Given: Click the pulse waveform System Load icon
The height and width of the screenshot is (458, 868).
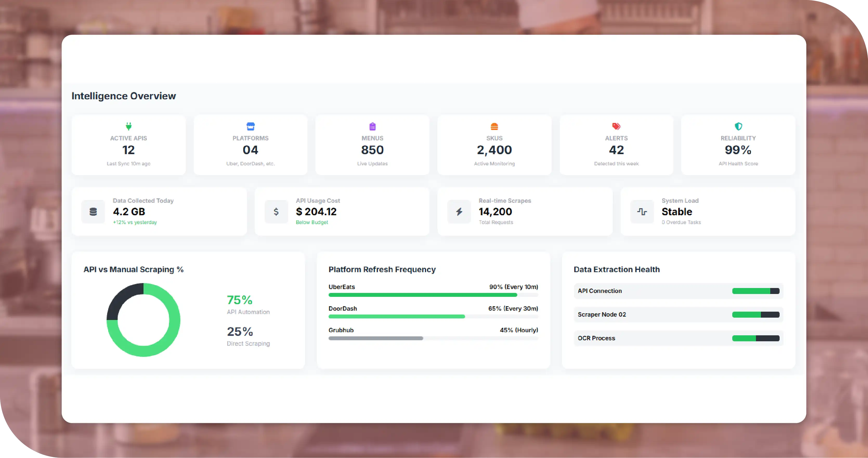Looking at the screenshot, I should [642, 212].
